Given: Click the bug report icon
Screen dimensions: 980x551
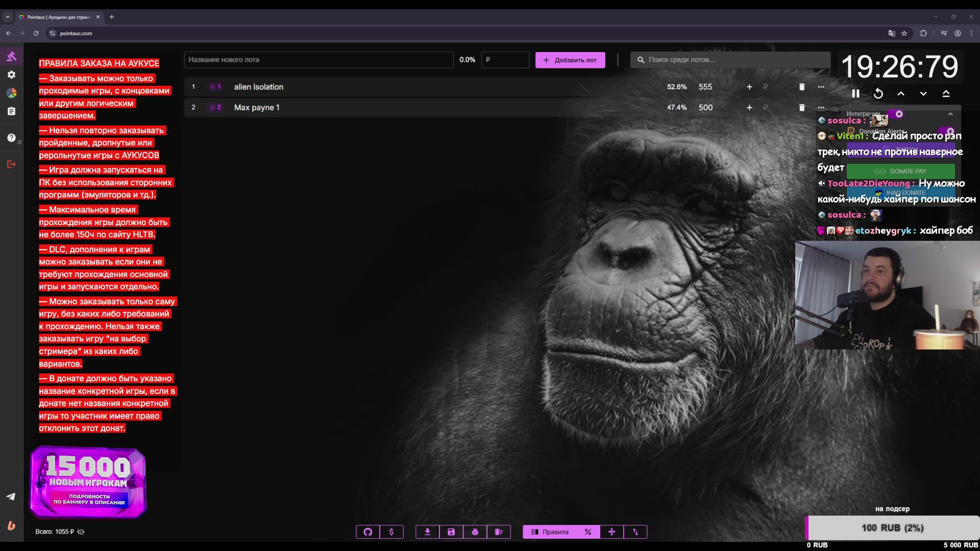Looking at the screenshot, I should 475,532.
